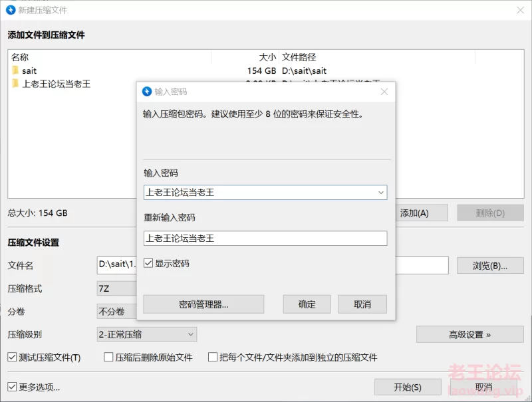Select the D:\sait\sait path cell
The image size is (532, 402).
(x=304, y=70)
